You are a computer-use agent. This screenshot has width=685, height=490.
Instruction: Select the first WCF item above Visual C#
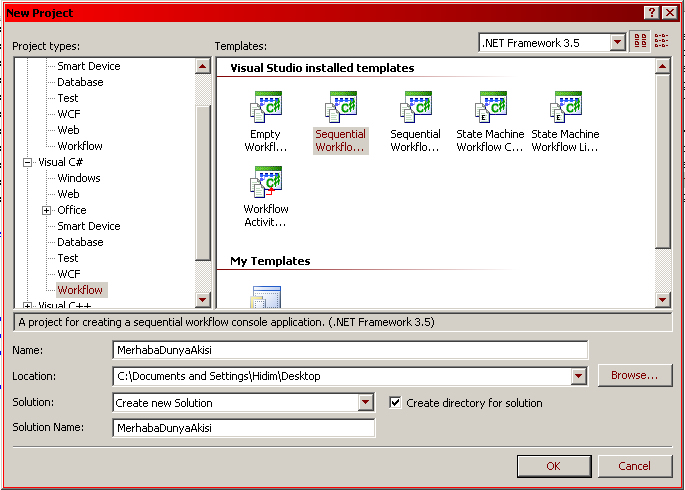[x=69, y=114]
